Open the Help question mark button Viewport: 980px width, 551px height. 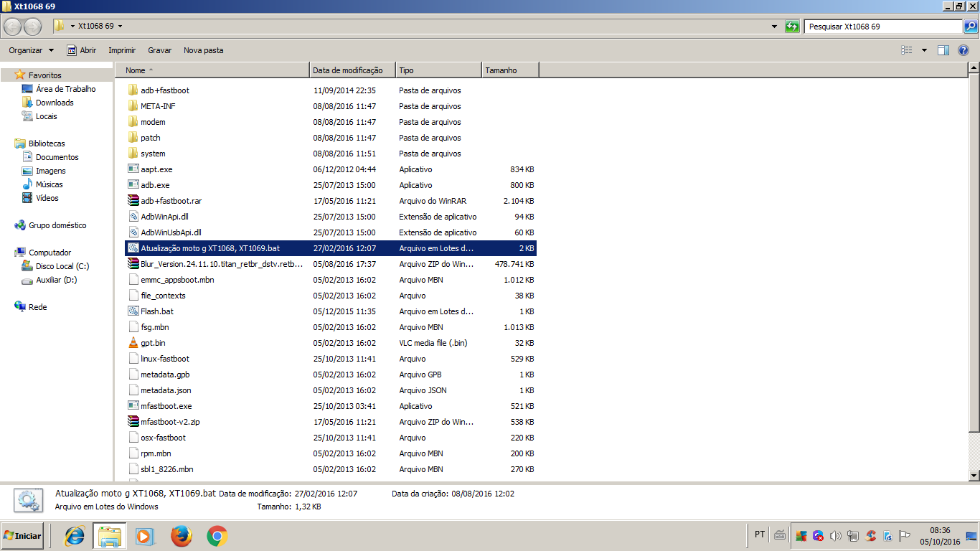[x=963, y=50]
